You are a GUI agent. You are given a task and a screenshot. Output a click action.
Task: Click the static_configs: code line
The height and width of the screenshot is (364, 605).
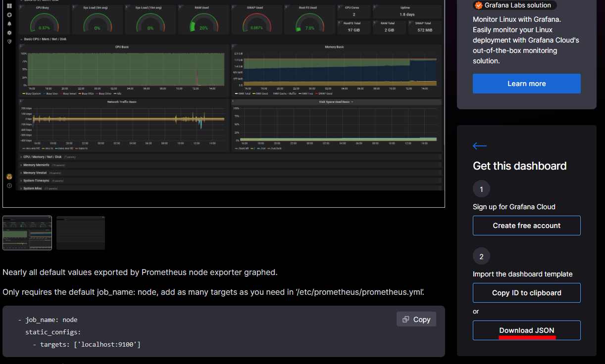click(x=53, y=332)
